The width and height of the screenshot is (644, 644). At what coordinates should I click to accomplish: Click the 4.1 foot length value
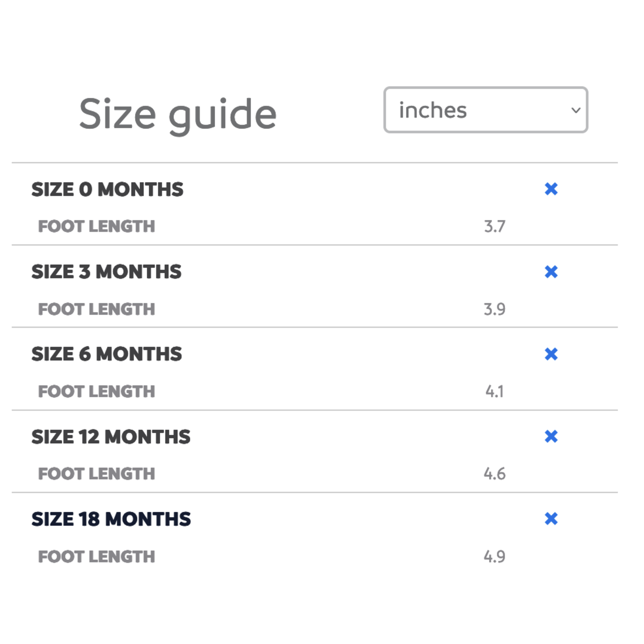494,391
